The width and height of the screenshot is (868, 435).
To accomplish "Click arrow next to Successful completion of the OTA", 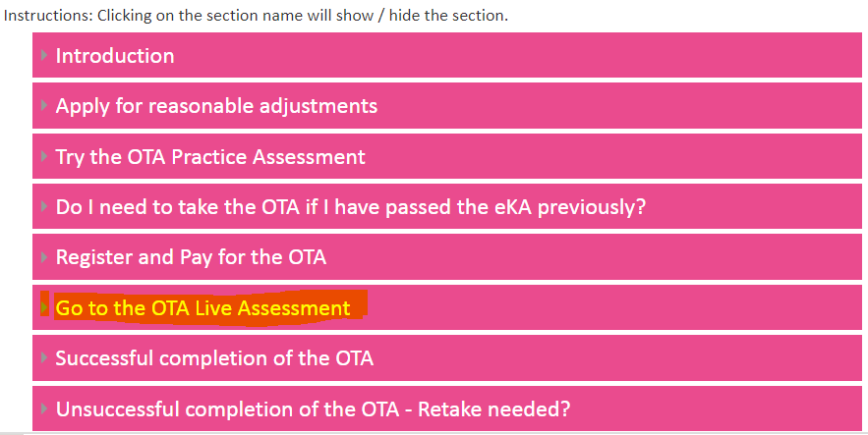I will click(x=44, y=358).
